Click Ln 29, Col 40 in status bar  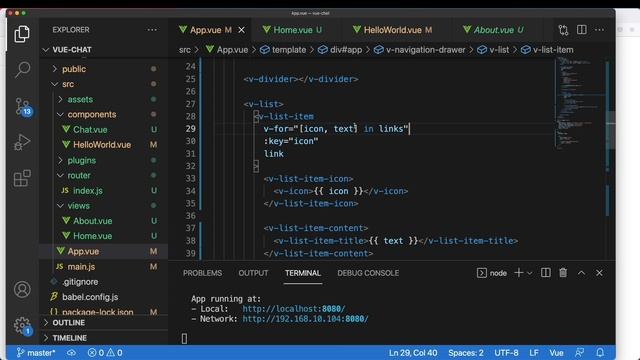click(x=413, y=353)
